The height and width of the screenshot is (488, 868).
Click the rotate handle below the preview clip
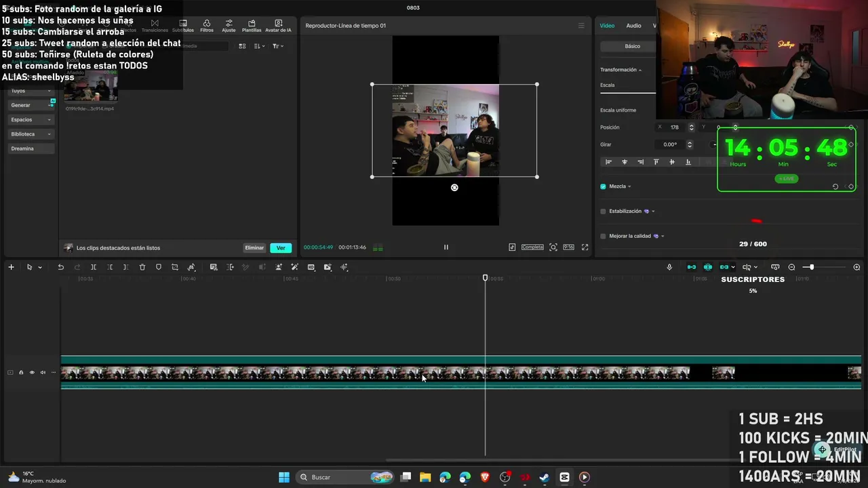point(454,188)
